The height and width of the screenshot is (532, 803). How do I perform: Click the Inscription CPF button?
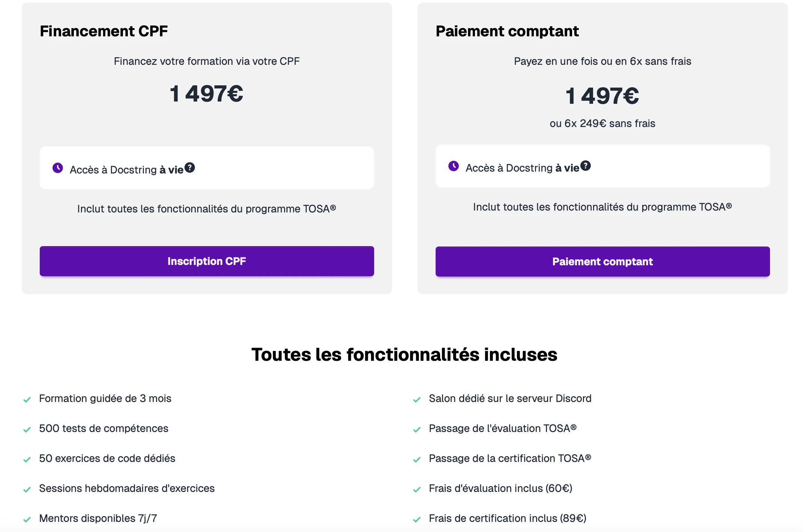click(207, 261)
